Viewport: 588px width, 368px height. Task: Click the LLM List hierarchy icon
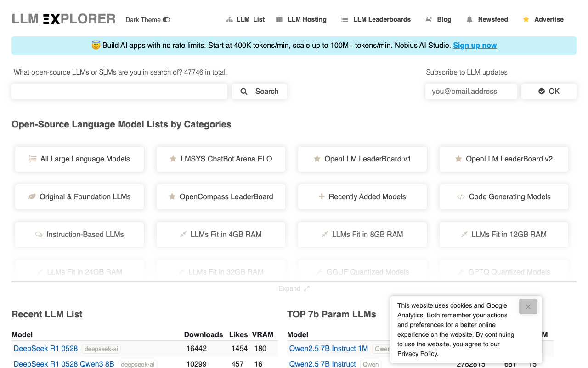230,19
